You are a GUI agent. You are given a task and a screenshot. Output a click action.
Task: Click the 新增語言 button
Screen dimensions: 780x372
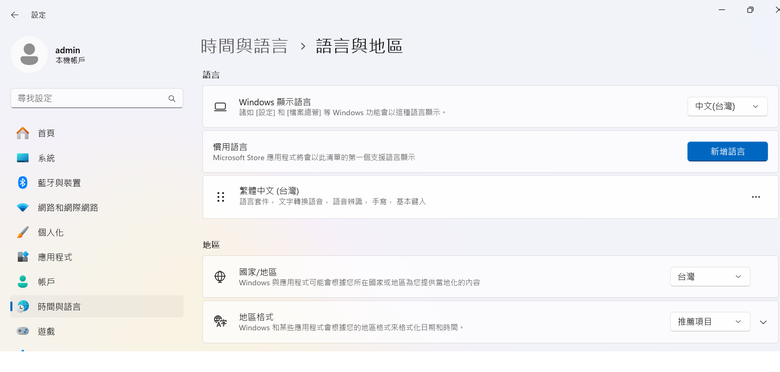(727, 152)
